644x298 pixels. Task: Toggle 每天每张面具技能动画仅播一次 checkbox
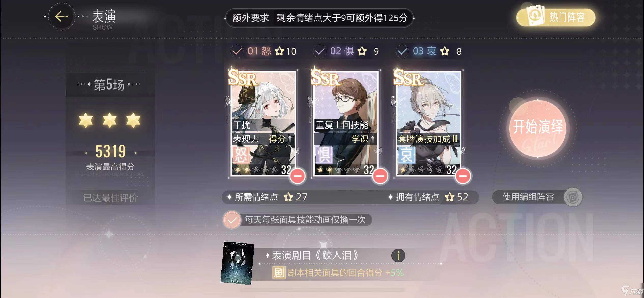coord(232,220)
